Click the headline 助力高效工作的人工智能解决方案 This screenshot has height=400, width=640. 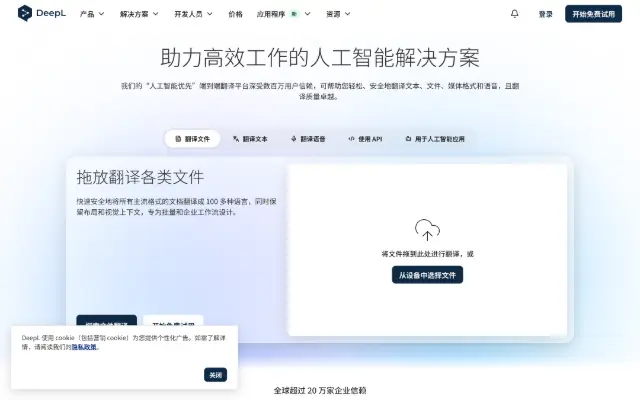pos(320,58)
